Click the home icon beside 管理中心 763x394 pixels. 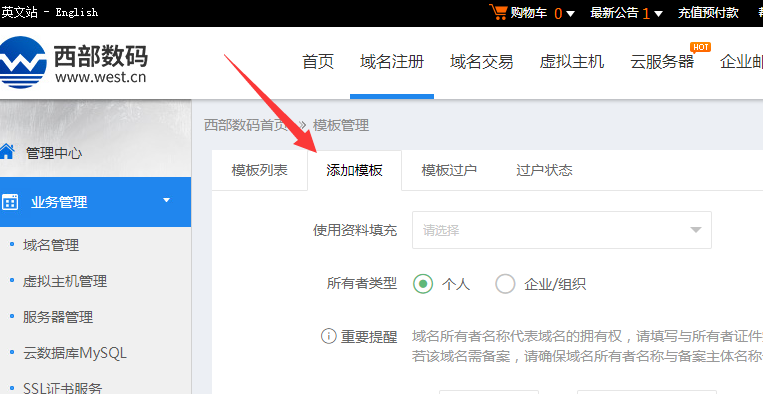tap(7, 152)
